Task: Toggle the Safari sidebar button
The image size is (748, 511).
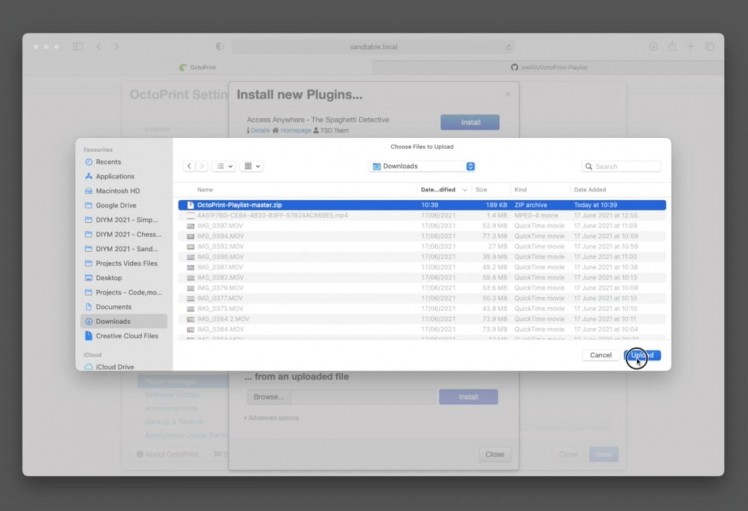Action: (78, 46)
